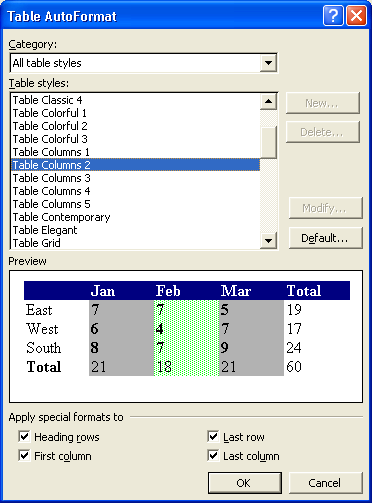Click the table styles scrollbar thumb
Viewport: 372px width, 503px height.
click(268, 142)
